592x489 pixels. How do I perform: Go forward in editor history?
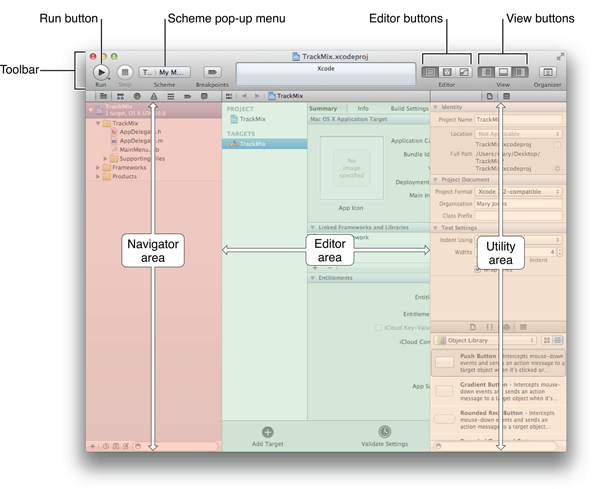tap(257, 96)
